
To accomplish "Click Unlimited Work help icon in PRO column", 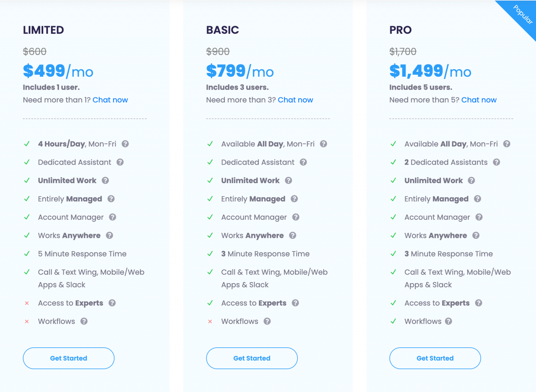I will tap(471, 180).
